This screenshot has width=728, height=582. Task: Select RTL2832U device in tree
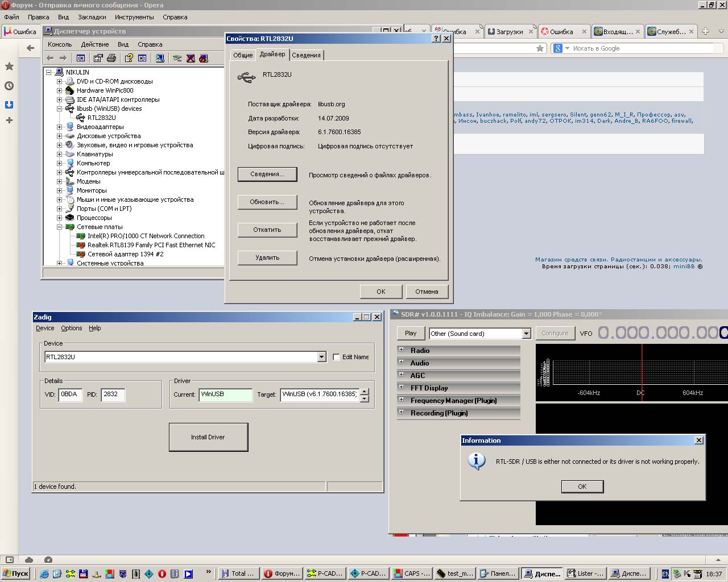click(x=101, y=118)
